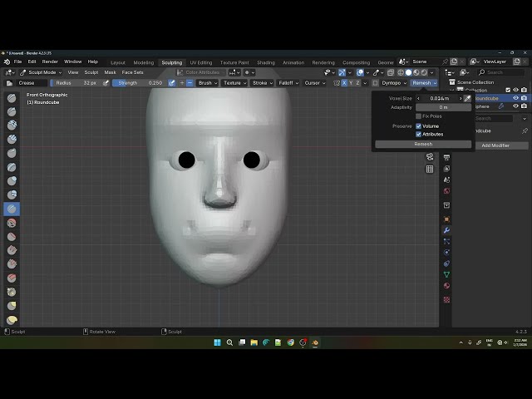The height and width of the screenshot is (399, 532).
Task: Open the Face Sets menu
Action: 132,72
